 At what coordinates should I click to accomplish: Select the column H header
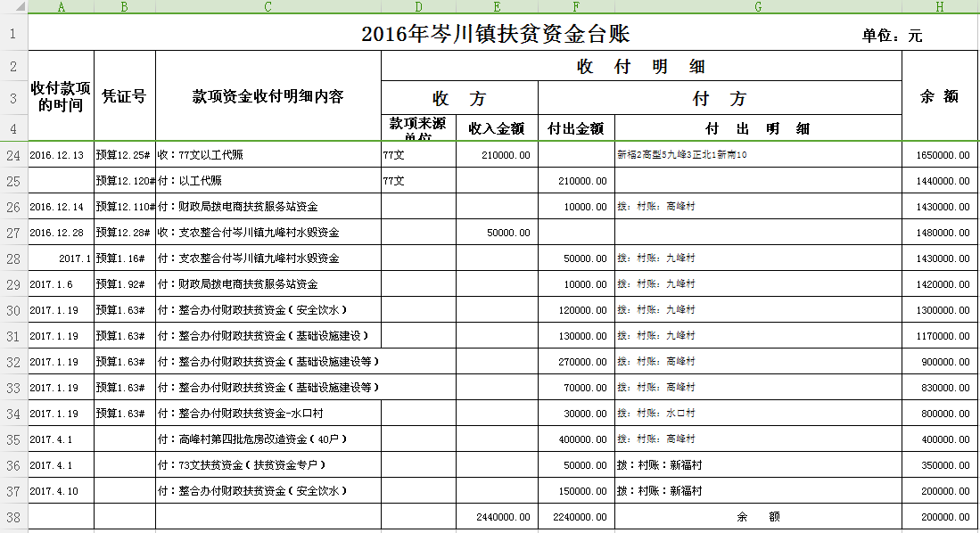coord(940,7)
